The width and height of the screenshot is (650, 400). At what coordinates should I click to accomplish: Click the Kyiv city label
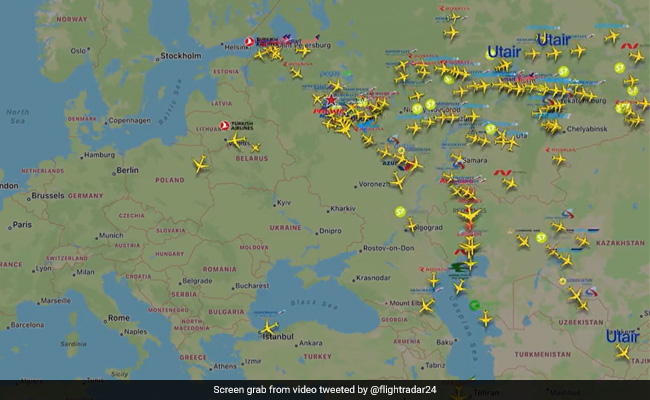[284, 202]
